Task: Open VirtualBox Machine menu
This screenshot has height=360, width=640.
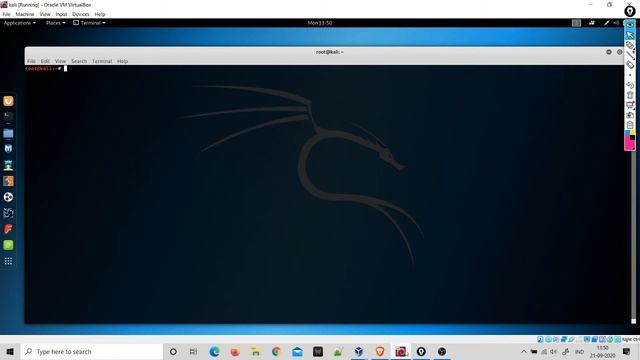Action: [25, 14]
